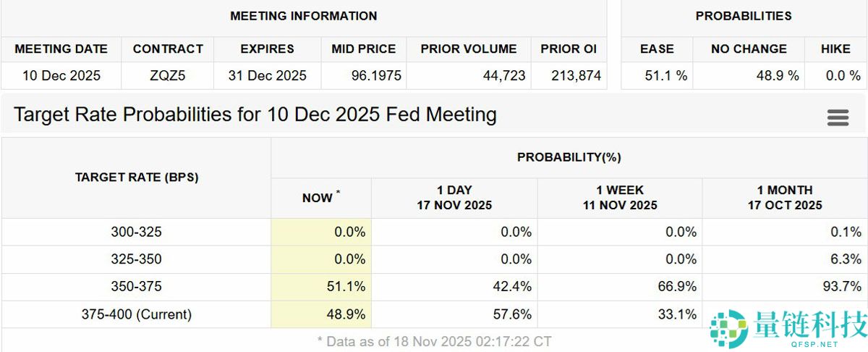Click the 96.1975 mid price value
Image resolution: width=868 pixels, height=352 pixels.
click(364, 75)
